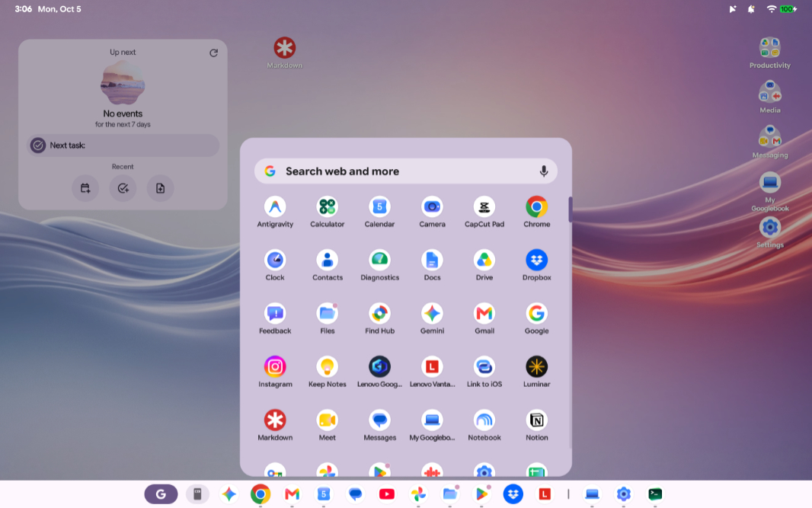Open Settings from the shelf
This screenshot has height=508, width=812.
pos(624,494)
